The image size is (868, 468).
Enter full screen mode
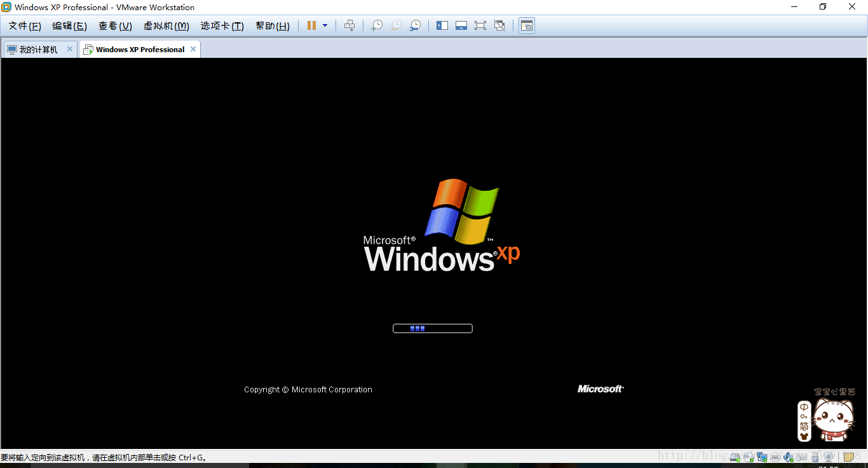click(x=480, y=25)
